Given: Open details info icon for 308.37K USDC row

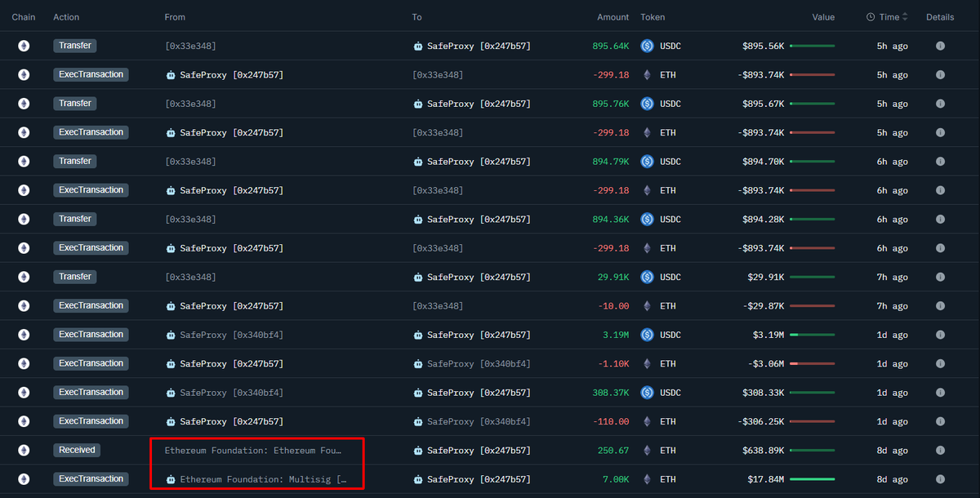Looking at the screenshot, I should point(940,393).
